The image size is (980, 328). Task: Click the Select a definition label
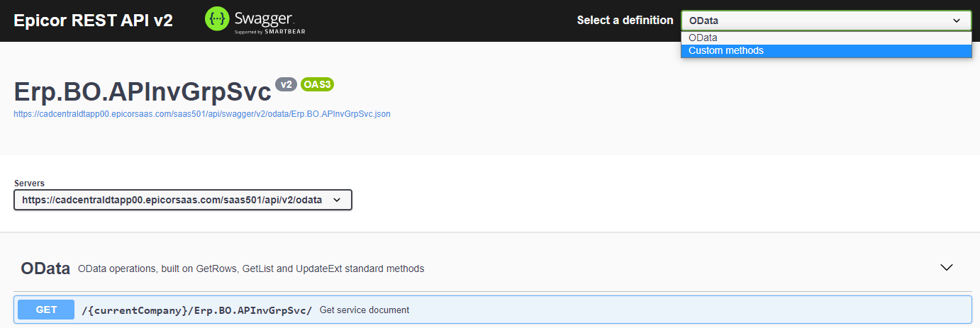[x=625, y=21]
